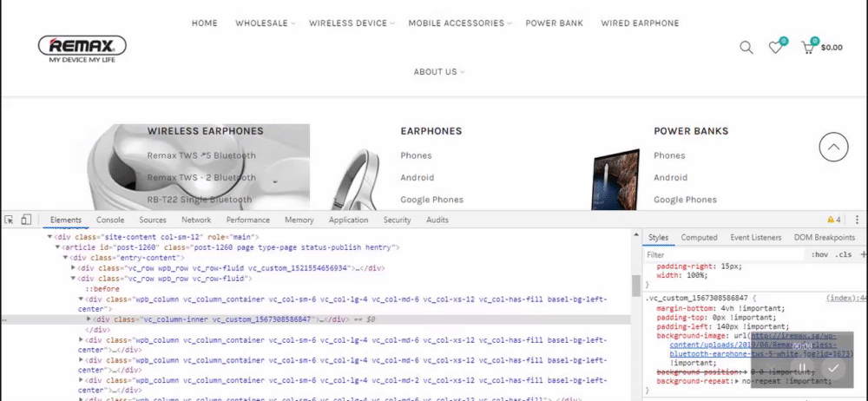Screen dimensions: 868x401
Task: Open Remax TWS - 5 Bluetooth link
Action: (x=201, y=155)
